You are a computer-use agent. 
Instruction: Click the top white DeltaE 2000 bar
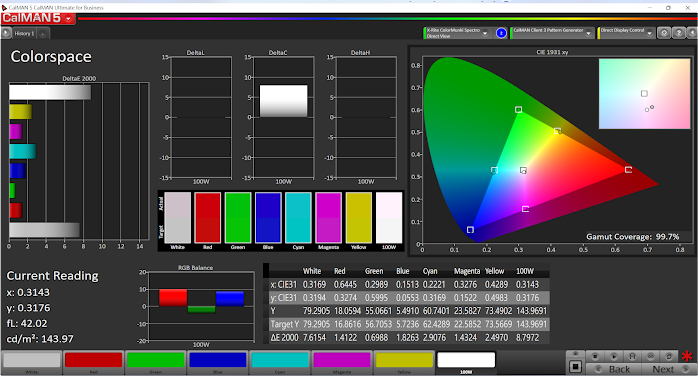50,92
